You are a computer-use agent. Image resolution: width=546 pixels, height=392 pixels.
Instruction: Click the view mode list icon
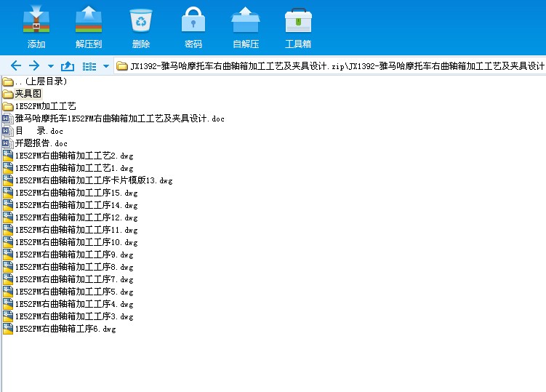(x=89, y=66)
